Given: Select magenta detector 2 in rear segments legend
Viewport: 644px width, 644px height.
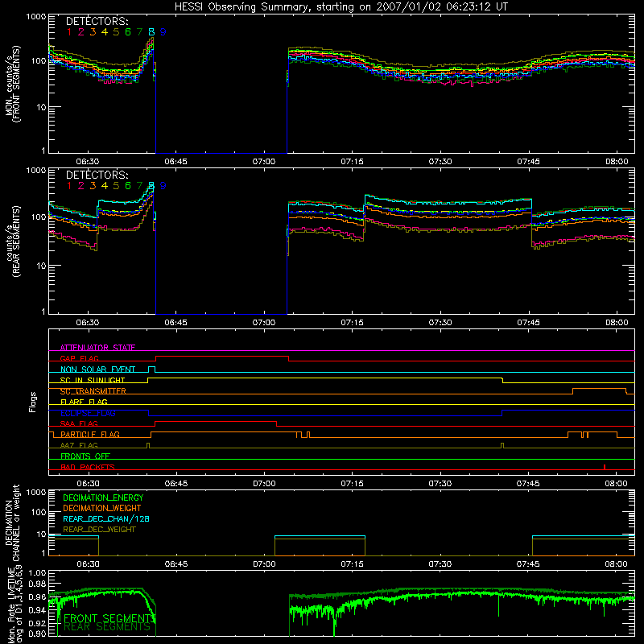Looking at the screenshot, I should click(81, 186).
